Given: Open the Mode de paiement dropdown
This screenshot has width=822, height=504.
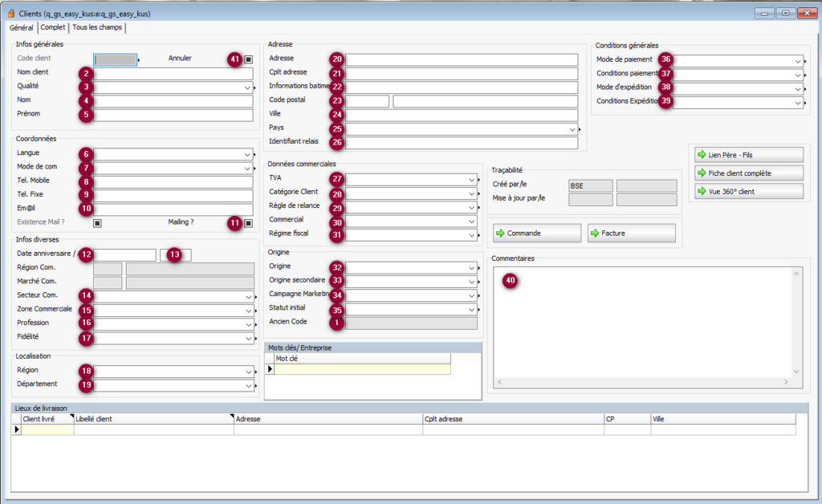Looking at the screenshot, I should pyautogui.click(x=796, y=61).
